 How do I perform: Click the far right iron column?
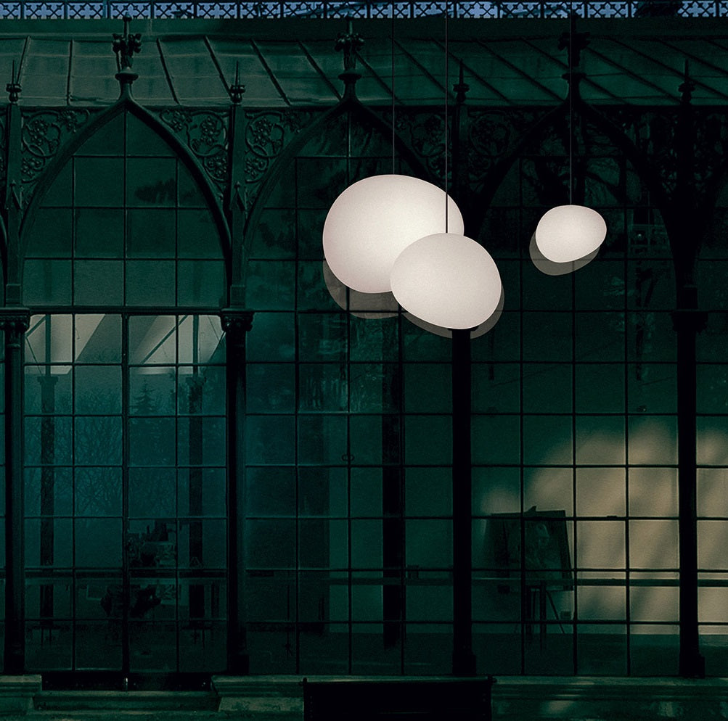(x=688, y=493)
